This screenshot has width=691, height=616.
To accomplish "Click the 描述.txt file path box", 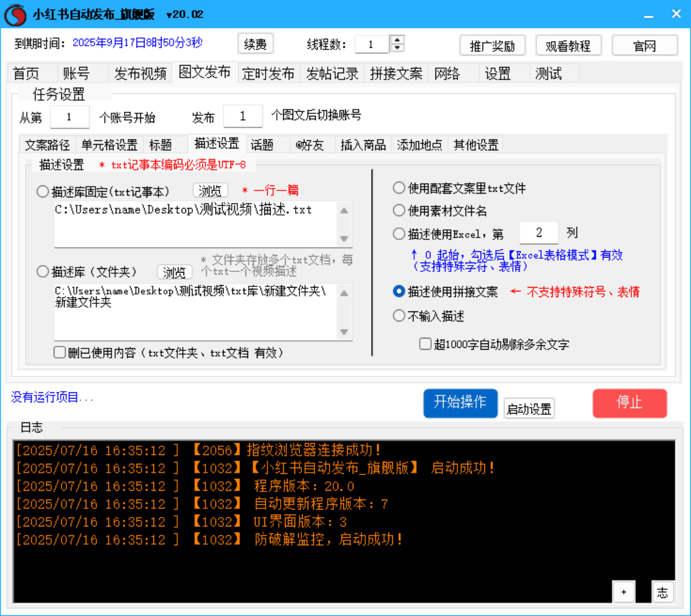I will (195, 224).
